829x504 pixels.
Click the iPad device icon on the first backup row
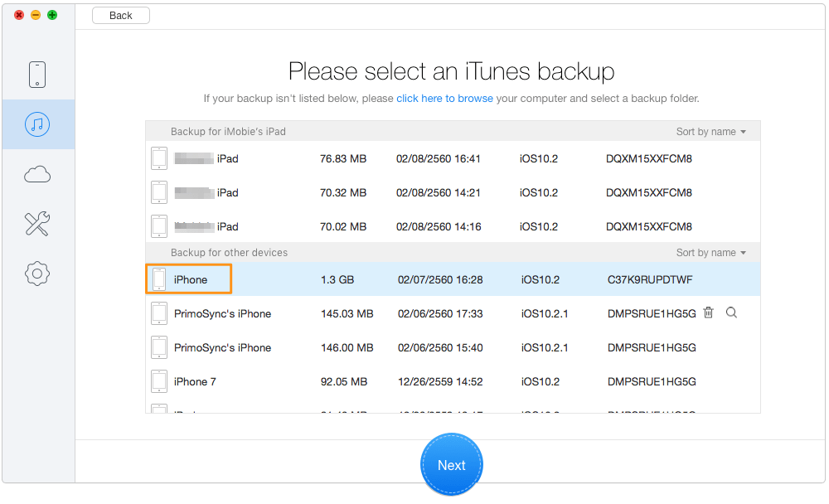pyautogui.click(x=158, y=157)
